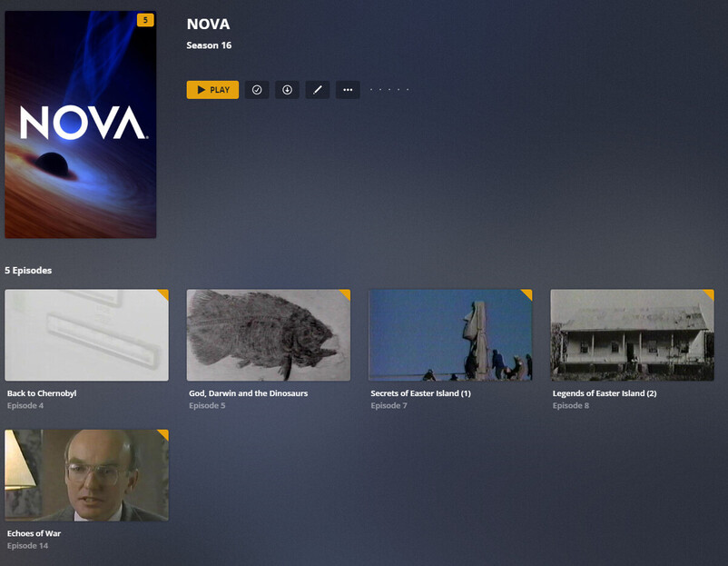Screen dimensions: 728x566
Task: Click the yellow PLAY button
Action: (x=212, y=90)
